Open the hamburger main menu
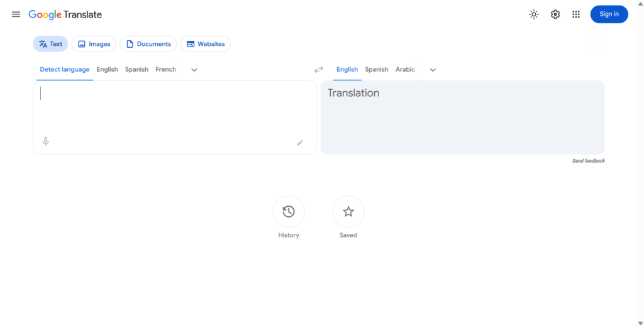Screen dimensions: 644x327 pos(16,14)
